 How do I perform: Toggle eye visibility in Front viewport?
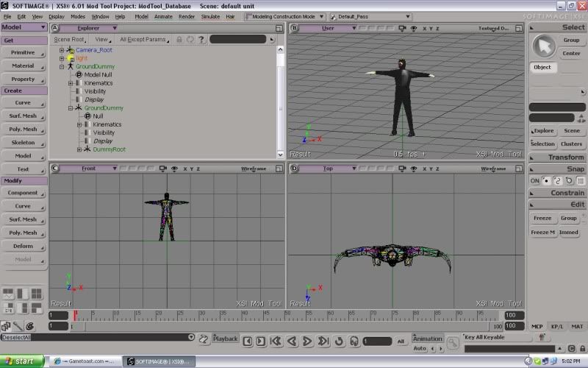pyautogui.click(x=174, y=169)
